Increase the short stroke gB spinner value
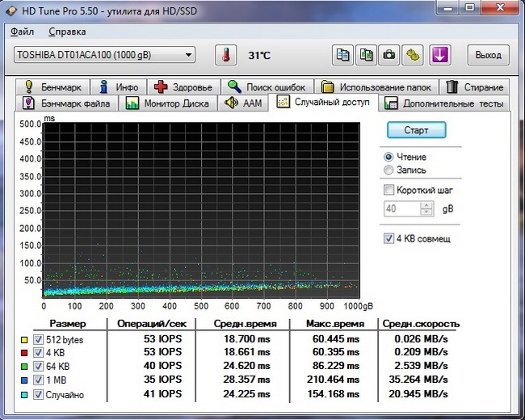The image size is (525, 420). point(426,205)
